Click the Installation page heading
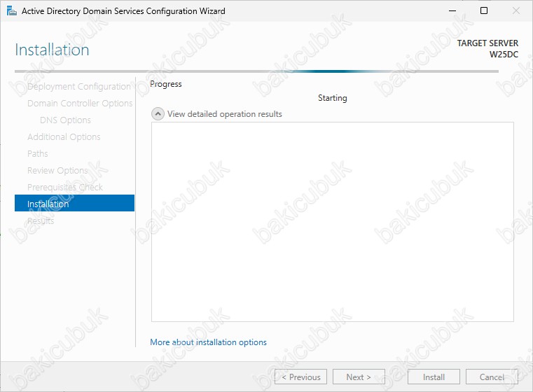533x392 pixels. pyautogui.click(x=52, y=50)
